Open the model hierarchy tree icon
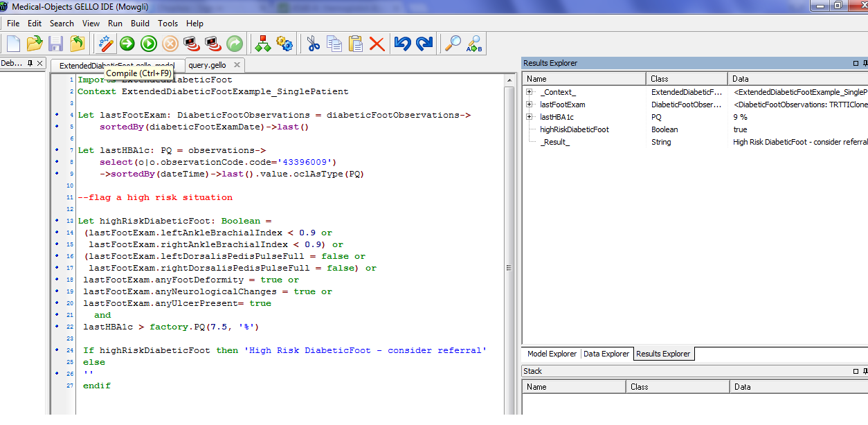The image size is (868, 425). (263, 44)
